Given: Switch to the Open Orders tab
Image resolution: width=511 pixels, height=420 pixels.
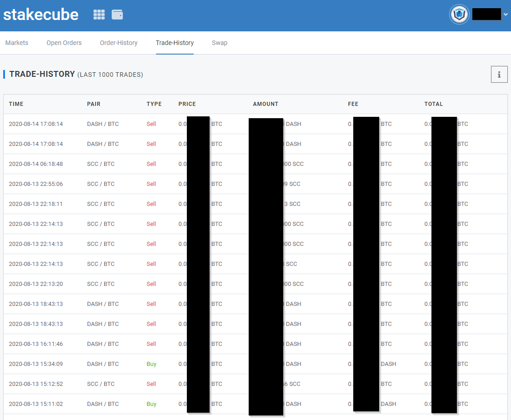Looking at the screenshot, I should (x=64, y=43).
